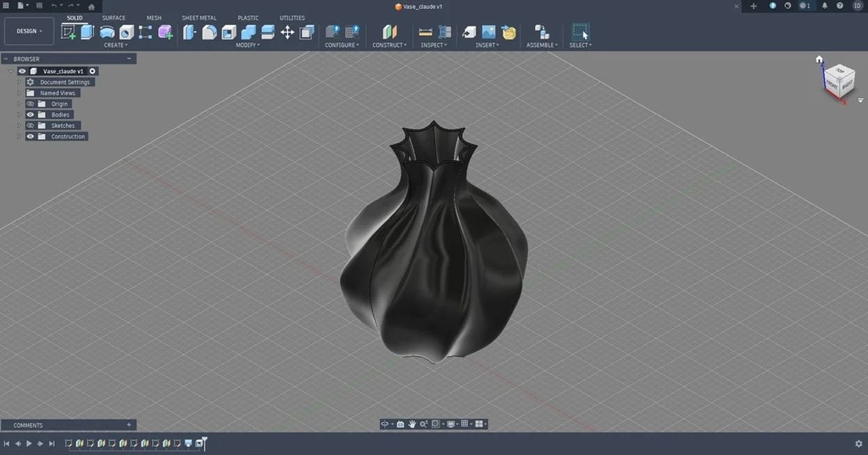Switch to the SURFACE tab
This screenshot has height=455, width=868.
pyautogui.click(x=114, y=18)
